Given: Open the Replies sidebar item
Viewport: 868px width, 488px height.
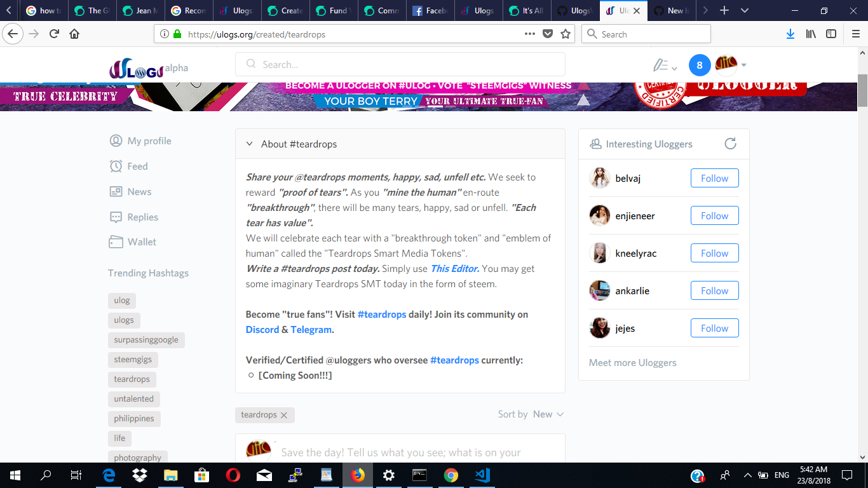Looking at the screenshot, I should (x=133, y=217).
